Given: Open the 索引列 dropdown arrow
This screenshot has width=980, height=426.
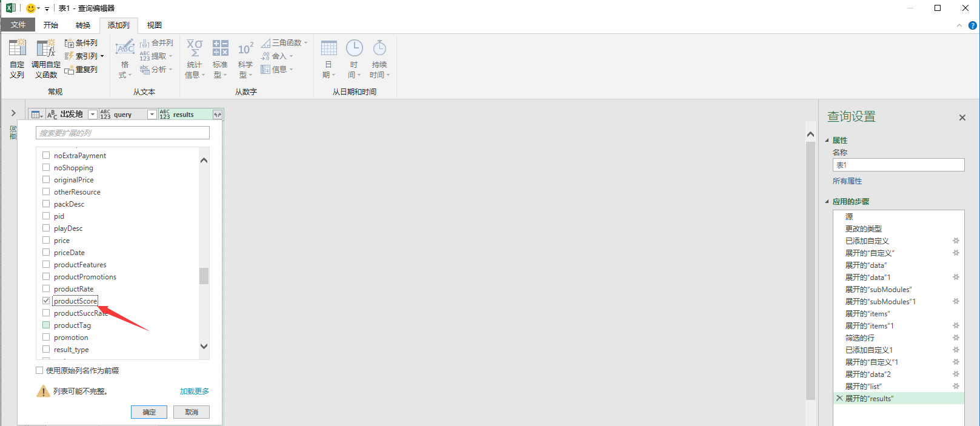Looking at the screenshot, I should pyautogui.click(x=102, y=56).
